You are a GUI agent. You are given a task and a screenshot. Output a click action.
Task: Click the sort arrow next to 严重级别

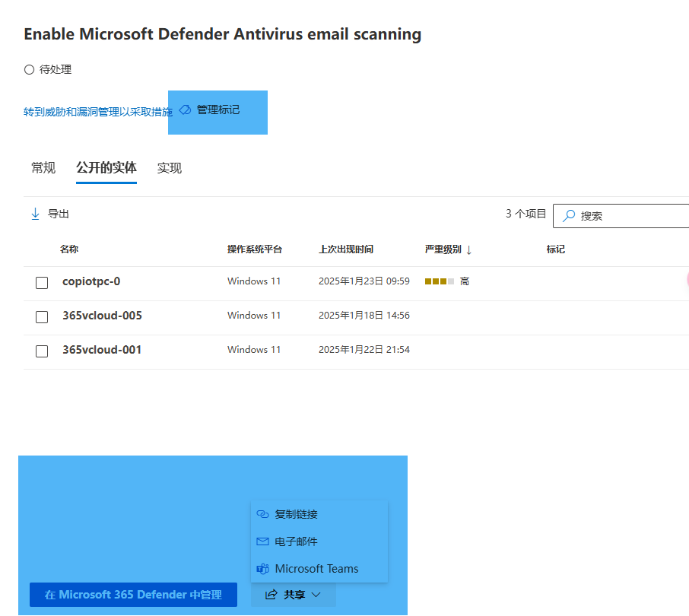[469, 250]
